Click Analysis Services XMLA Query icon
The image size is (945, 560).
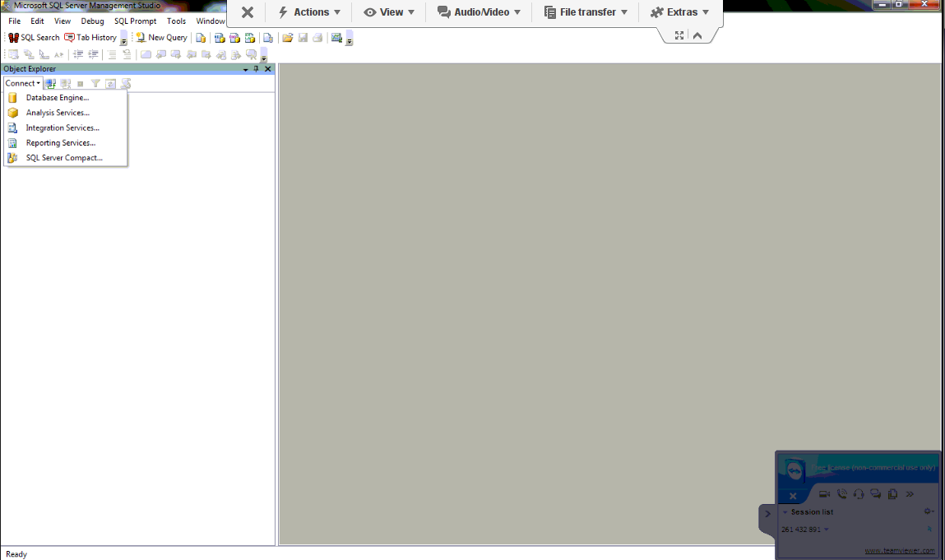click(249, 38)
